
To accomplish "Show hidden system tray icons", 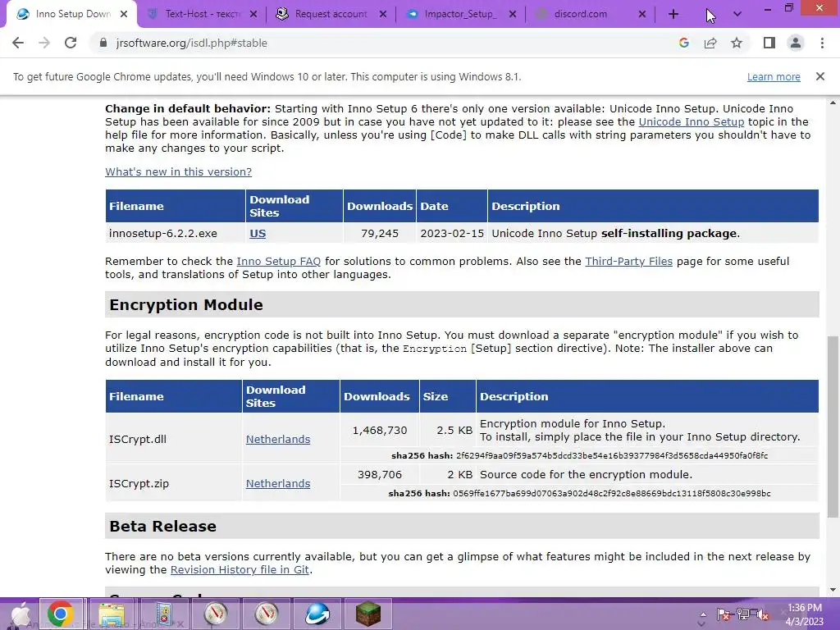I will (x=703, y=614).
